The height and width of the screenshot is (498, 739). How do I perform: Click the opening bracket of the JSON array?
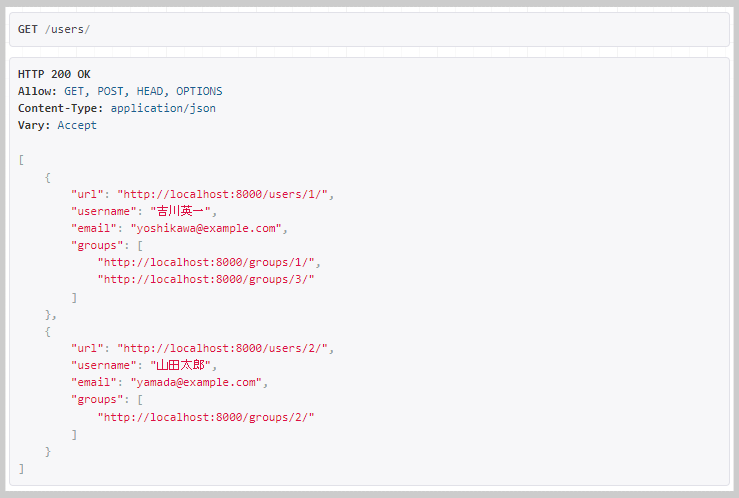21,160
